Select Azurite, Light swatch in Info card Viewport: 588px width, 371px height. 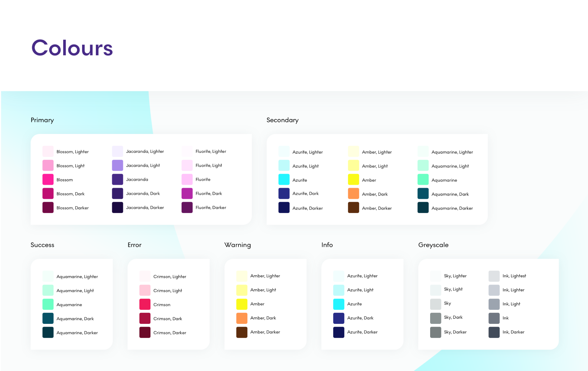pyautogui.click(x=339, y=290)
